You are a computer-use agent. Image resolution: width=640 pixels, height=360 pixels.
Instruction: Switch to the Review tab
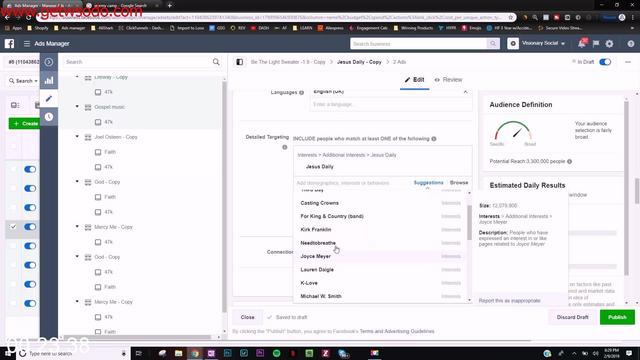(x=448, y=80)
